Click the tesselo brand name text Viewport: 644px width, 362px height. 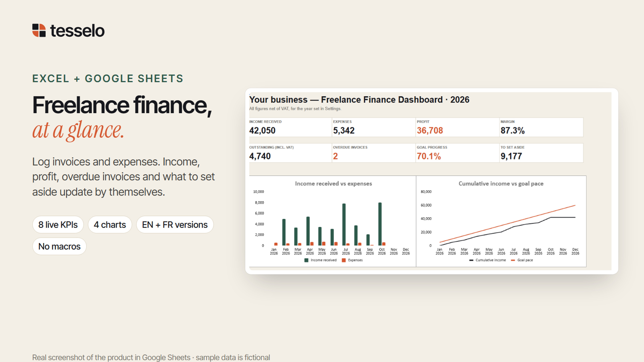pyautogui.click(x=77, y=31)
